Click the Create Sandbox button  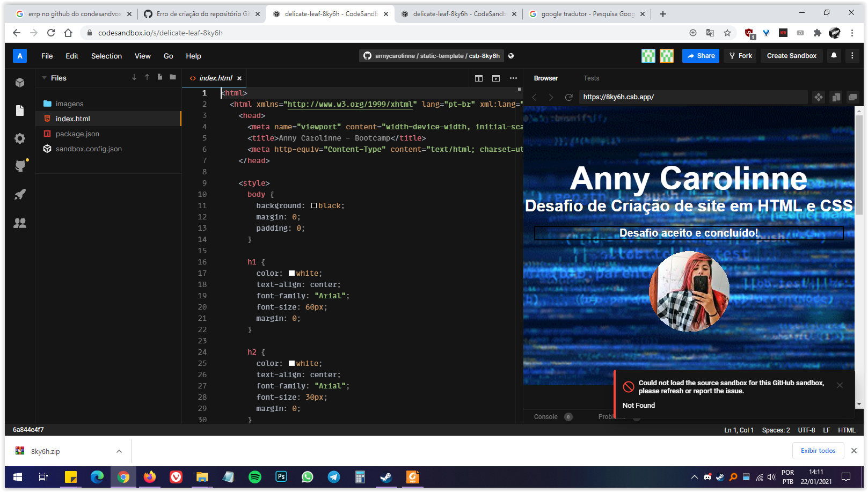click(791, 56)
